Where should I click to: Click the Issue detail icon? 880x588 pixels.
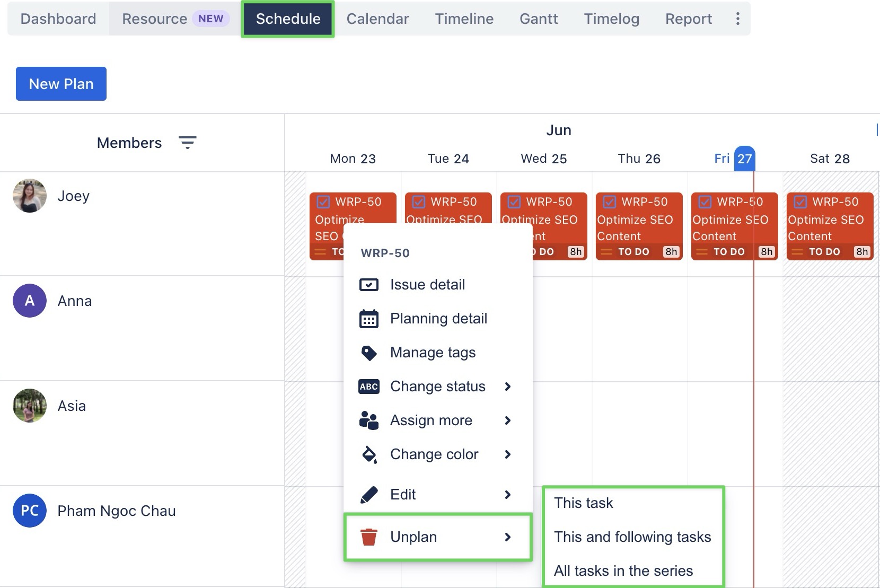(x=369, y=285)
